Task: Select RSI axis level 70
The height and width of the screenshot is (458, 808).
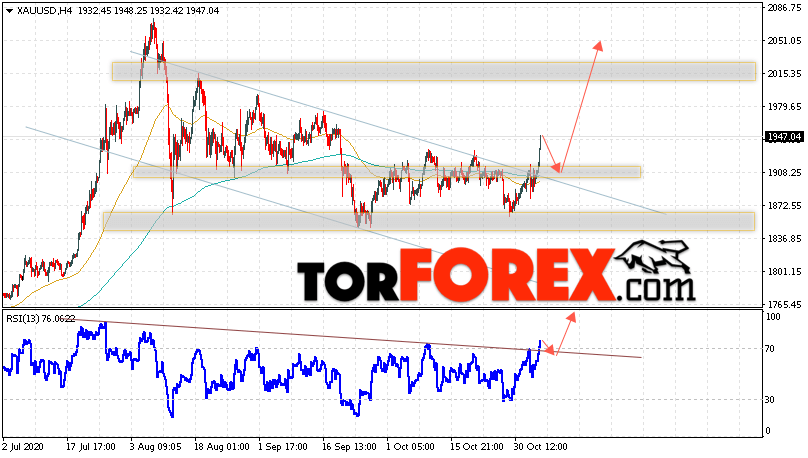Action: (770, 349)
